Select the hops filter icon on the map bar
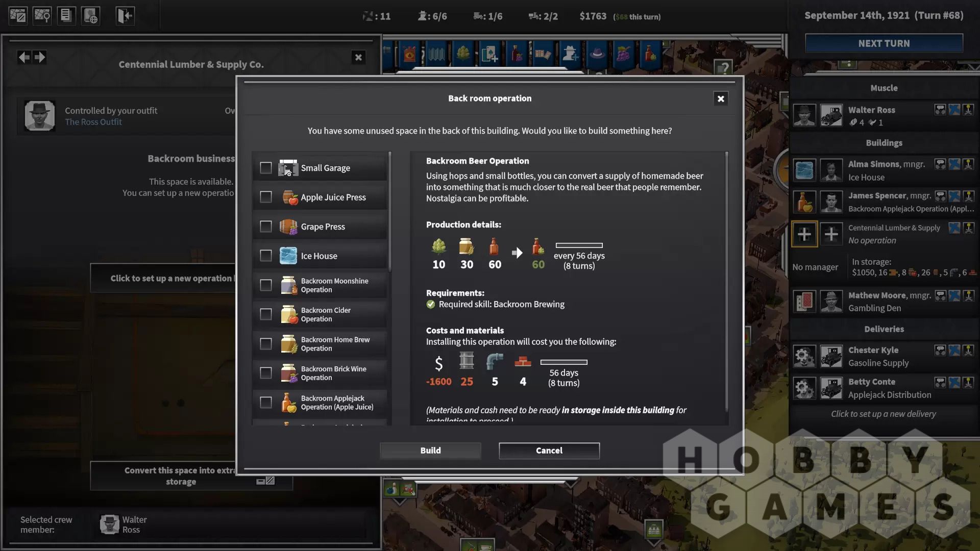 click(463, 53)
